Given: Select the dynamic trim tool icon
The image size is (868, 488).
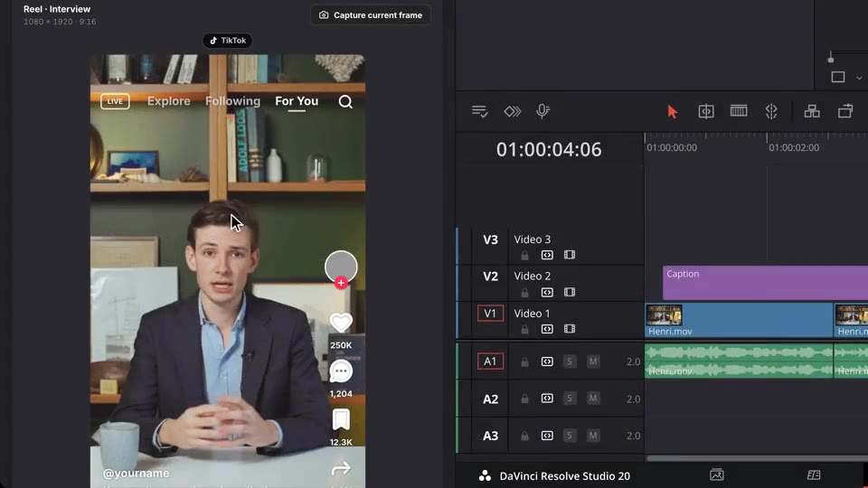Looking at the screenshot, I should 739,110.
